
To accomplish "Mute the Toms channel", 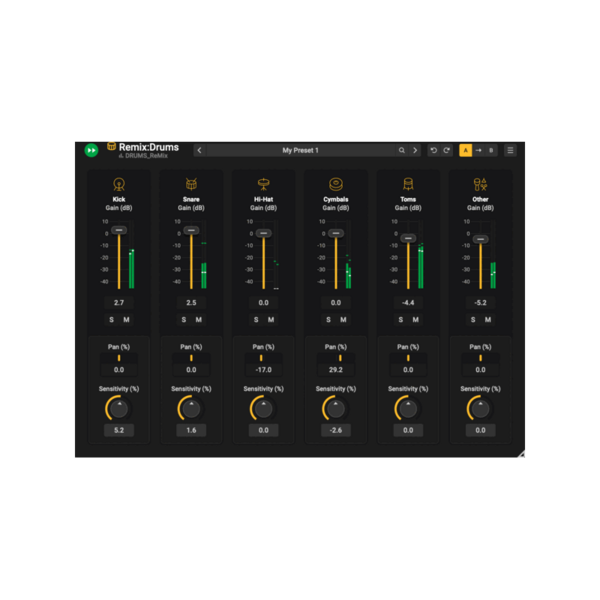I will [416, 320].
